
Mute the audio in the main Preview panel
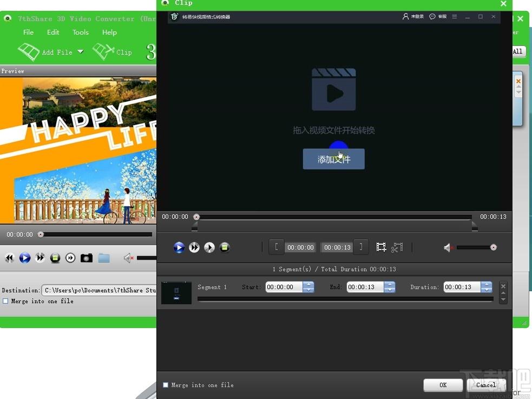point(128,258)
